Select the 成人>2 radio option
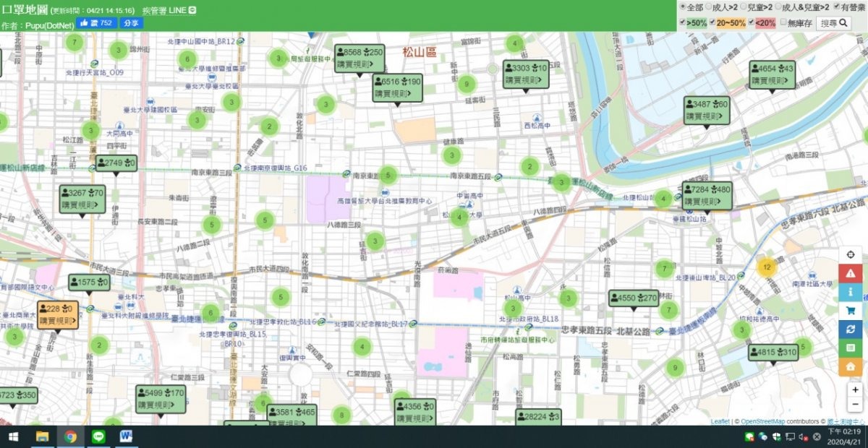This screenshot has width=868, height=448. 707,7
